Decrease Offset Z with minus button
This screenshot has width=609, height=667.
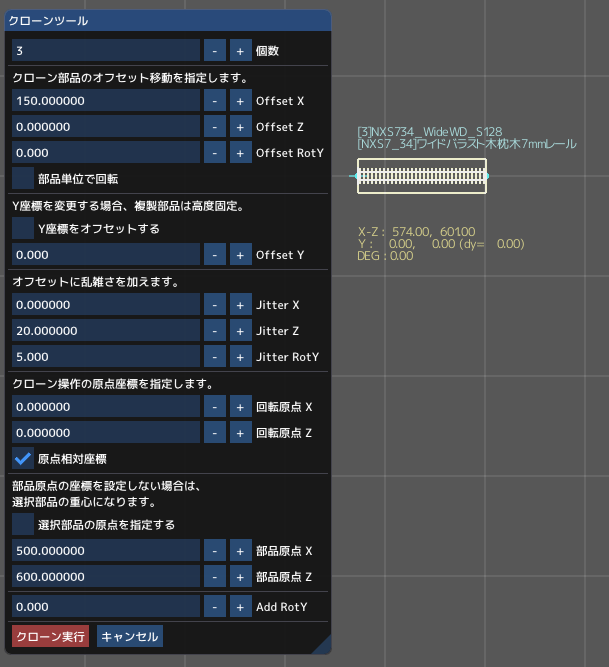point(215,127)
